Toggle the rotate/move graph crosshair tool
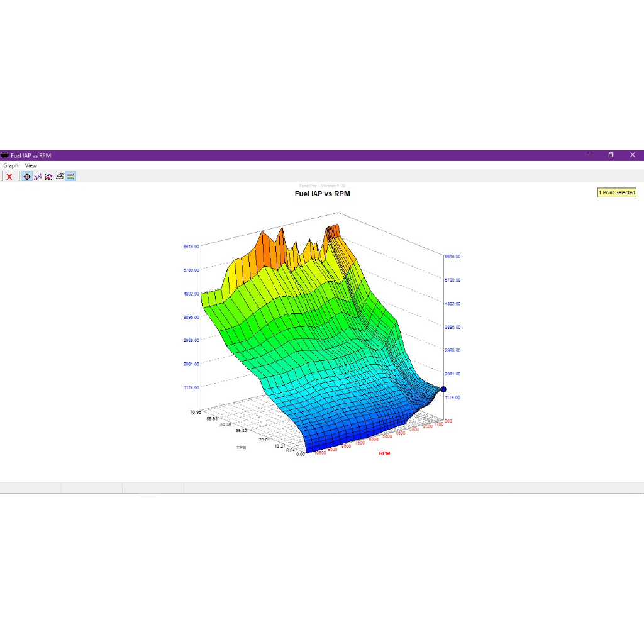This screenshot has width=644, height=644. coord(26,177)
